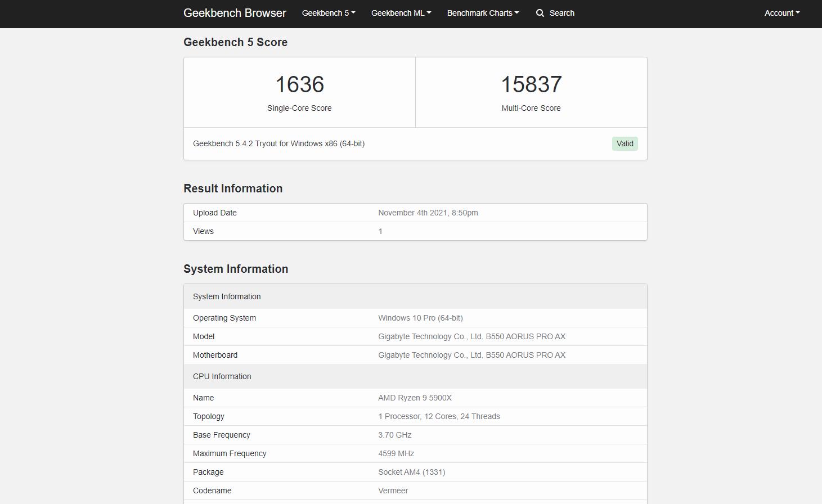Select the Windows 10 Pro (64-bit) value

click(420, 318)
